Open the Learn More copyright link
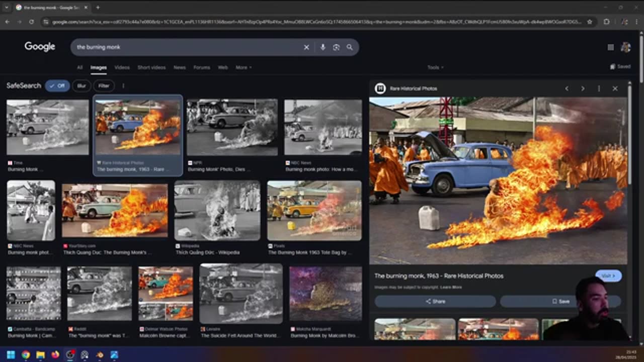 click(451, 287)
